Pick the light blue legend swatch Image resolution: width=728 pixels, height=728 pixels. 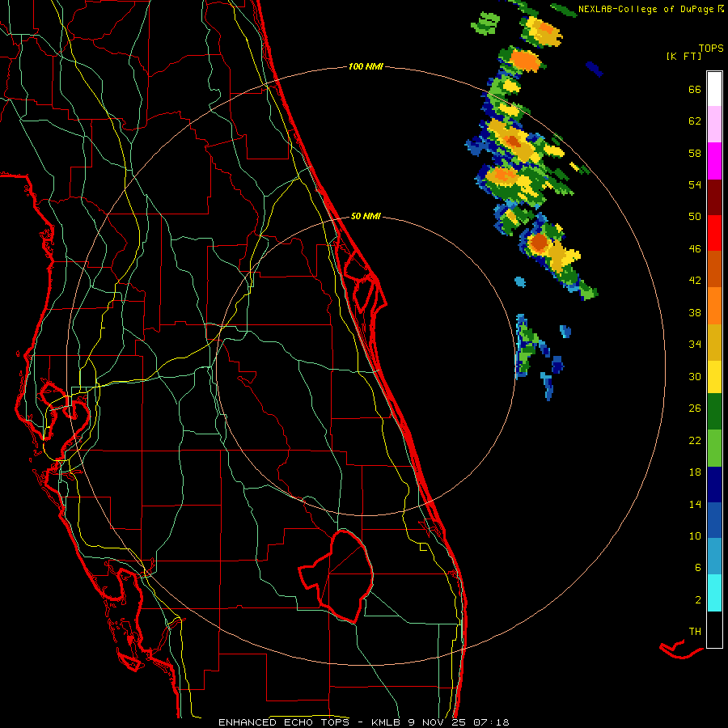click(714, 557)
